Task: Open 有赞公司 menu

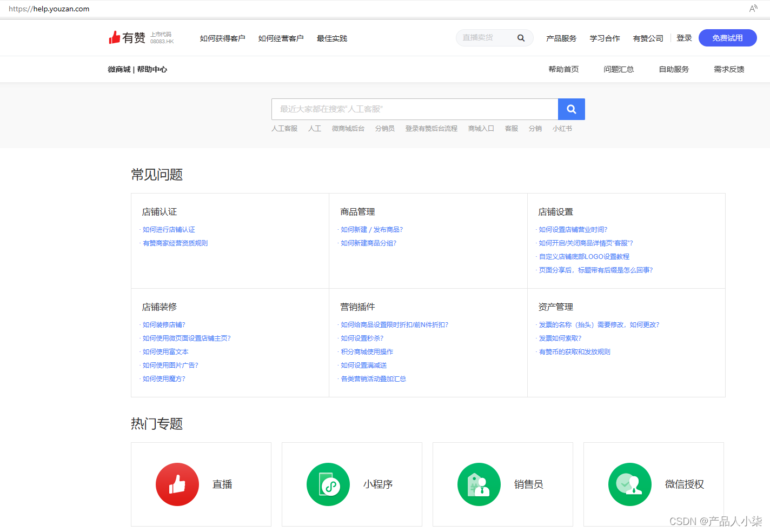Action: click(648, 38)
